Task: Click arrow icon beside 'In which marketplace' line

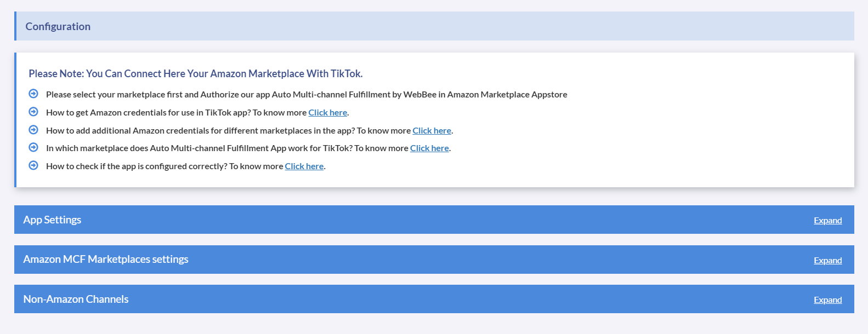Action: [x=33, y=147]
